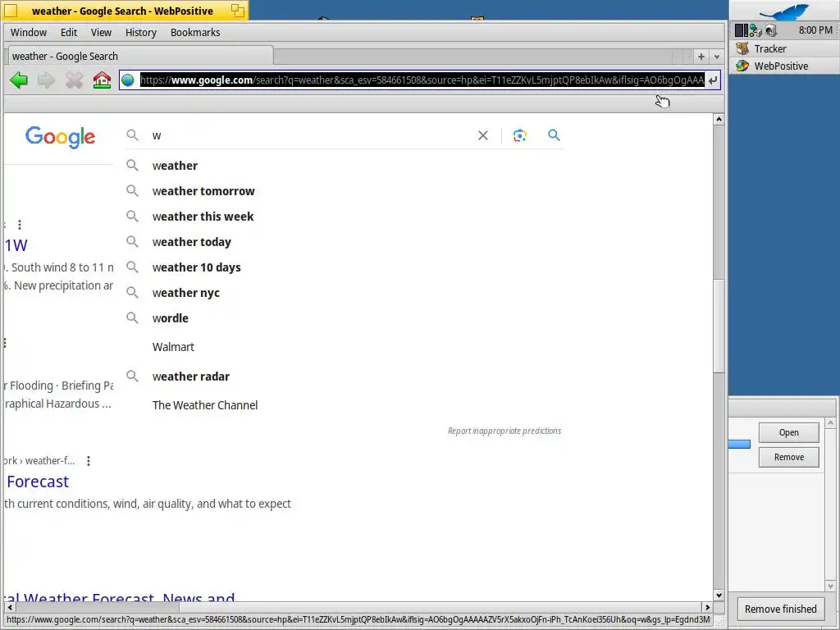The image size is (840, 630).
Task: Click the network status tray icon
Action: pos(756,30)
